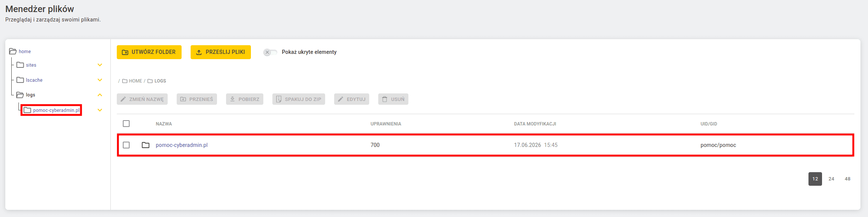
Task: Select pomoc-cyberadmin.pl in the folder tree
Action: (x=56, y=110)
